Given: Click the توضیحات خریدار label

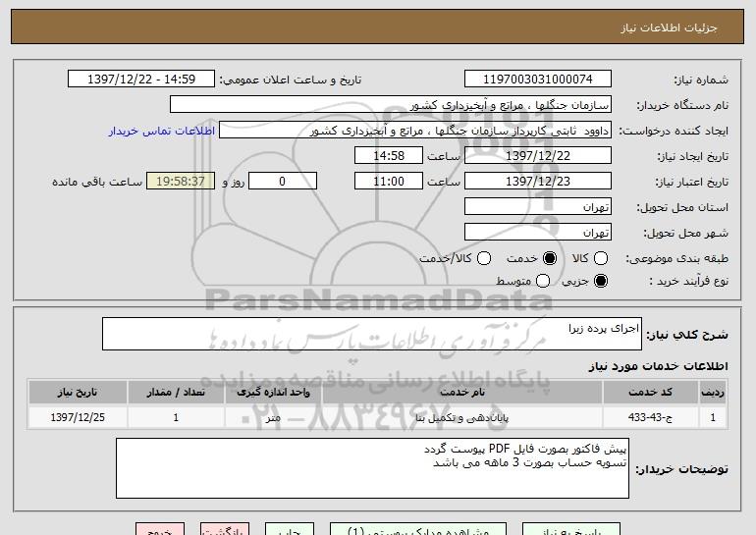Looking at the screenshot, I should (681, 469).
